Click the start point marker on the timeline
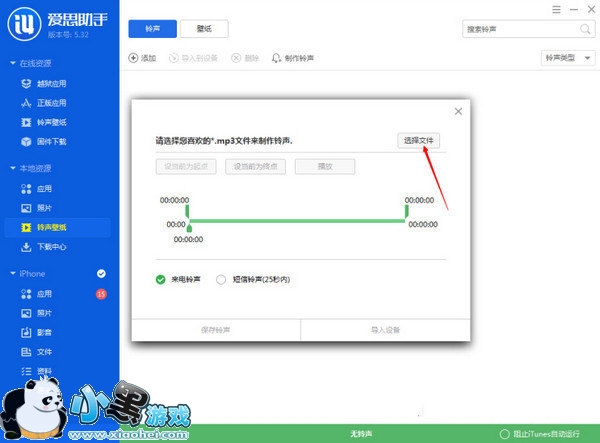600x443 pixels. tap(187, 212)
